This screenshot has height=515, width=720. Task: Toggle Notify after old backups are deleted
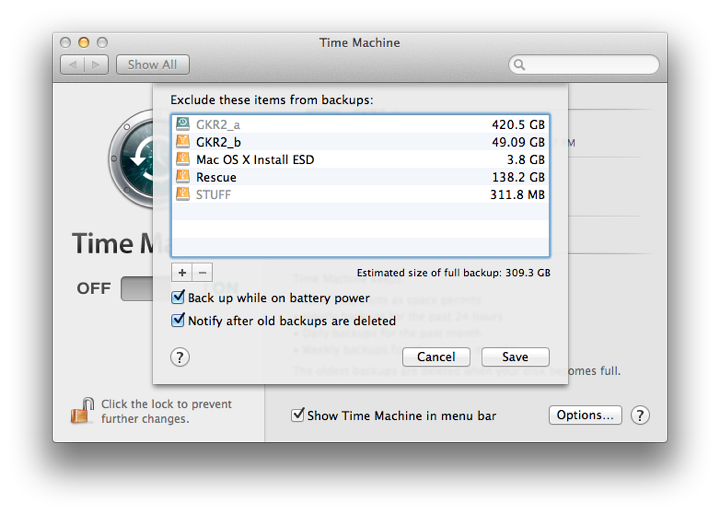(178, 320)
